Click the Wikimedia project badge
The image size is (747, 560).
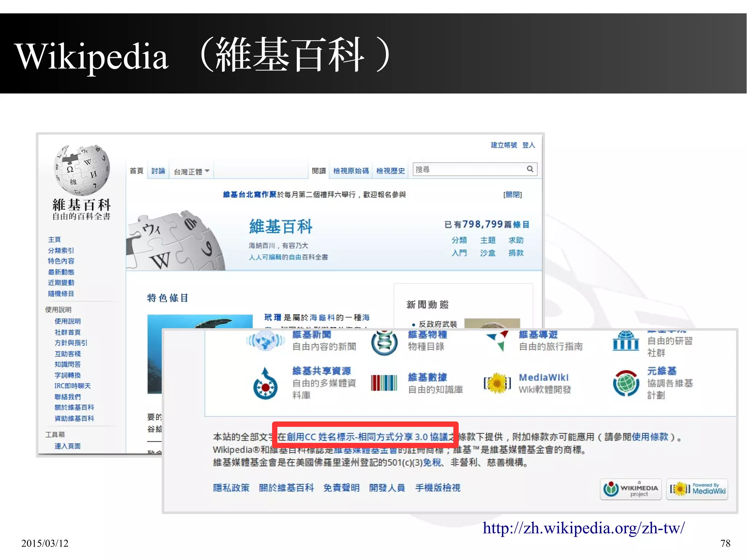[x=631, y=489]
